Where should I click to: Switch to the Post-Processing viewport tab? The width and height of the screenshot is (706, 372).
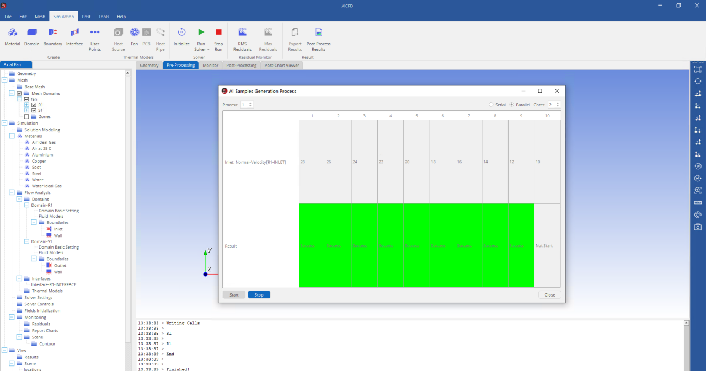[x=241, y=65]
